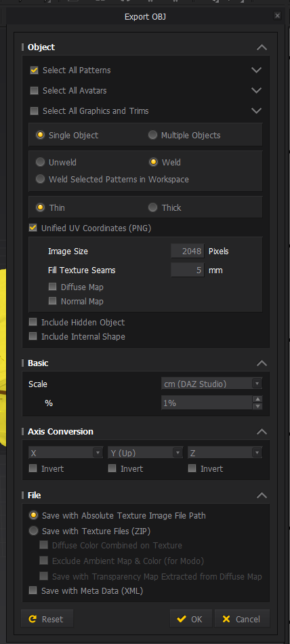The height and width of the screenshot is (644, 290).
Task: Expand Select All Graphics and Trims list
Action: (256, 111)
